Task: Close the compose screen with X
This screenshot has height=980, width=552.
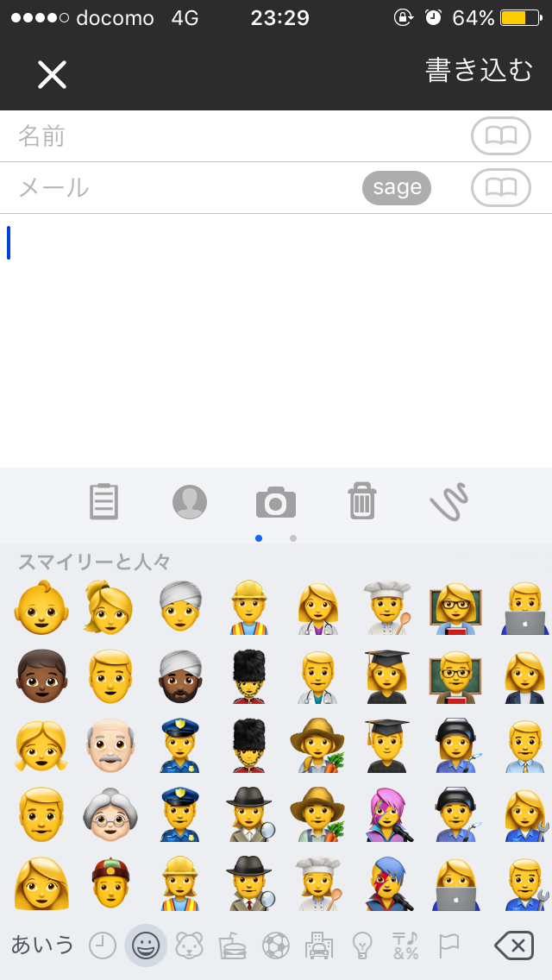Action: [x=52, y=75]
